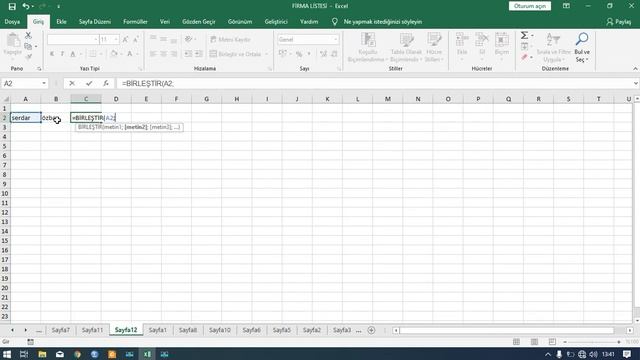This screenshot has width=640, height=360.
Task: Open Koşullu Biçimlendirme conditional formatting
Action: (x=367, y=47)
